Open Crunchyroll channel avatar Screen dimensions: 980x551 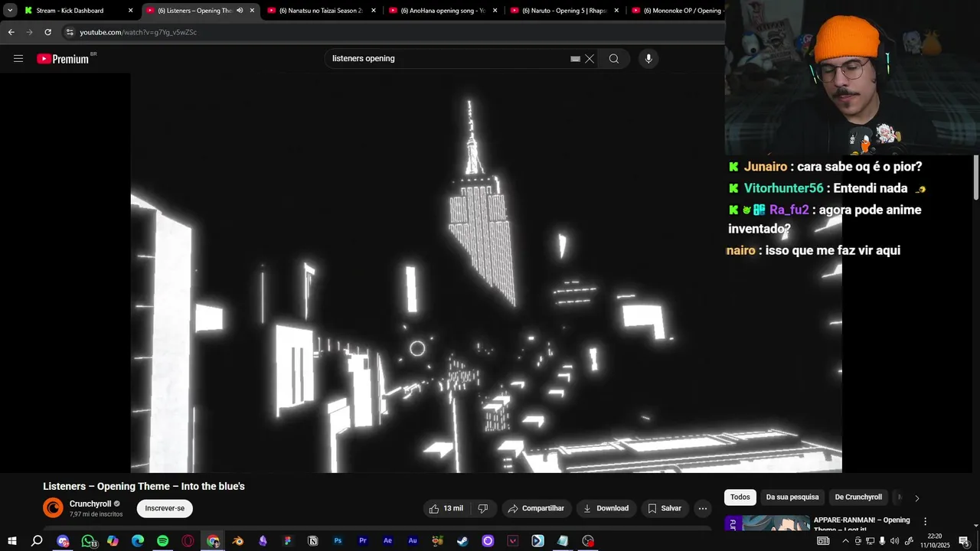coord(53,508)
